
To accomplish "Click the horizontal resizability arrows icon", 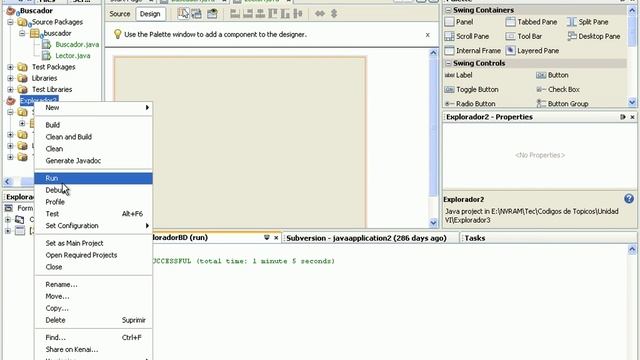I will 320,13.
